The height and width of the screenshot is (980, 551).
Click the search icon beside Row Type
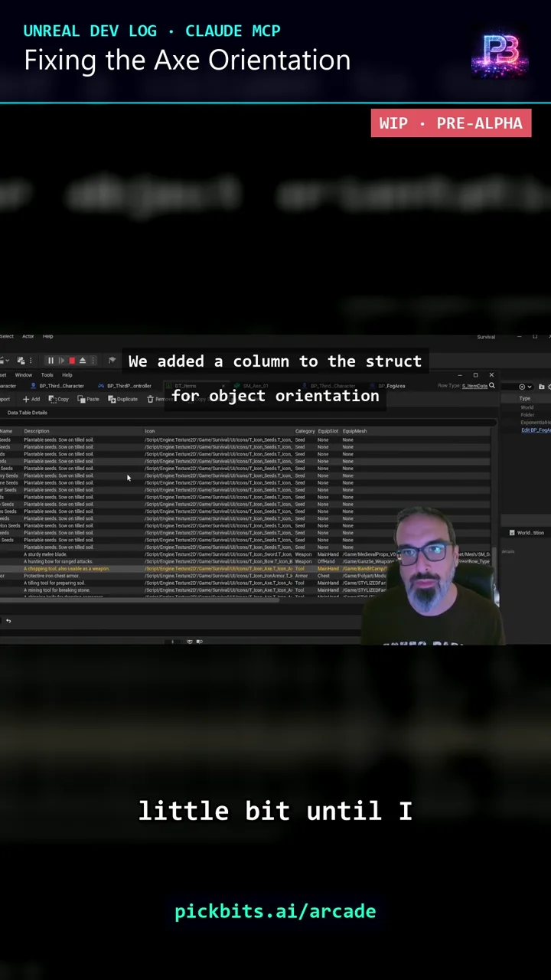[x=491, y=386]
